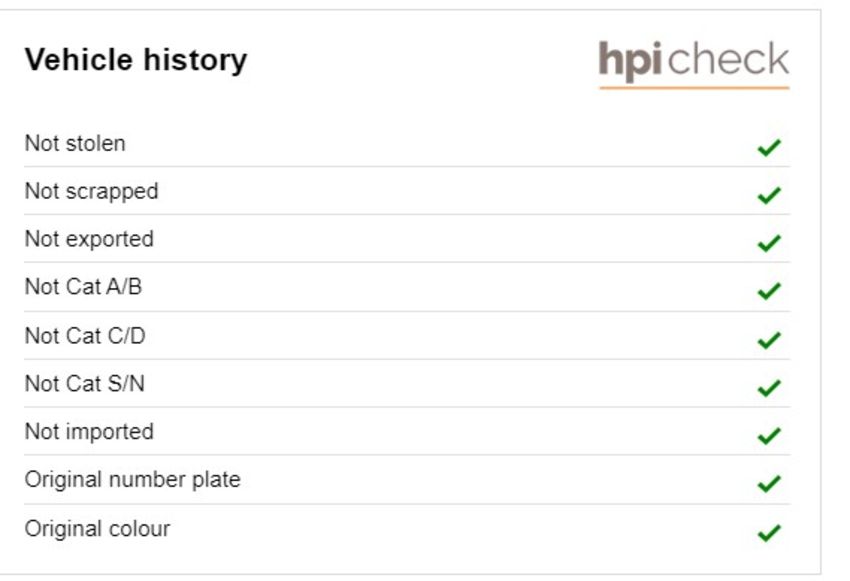Click the green checkmark for Not exported
The width and height of the screenshot is (850, 581).
[x=769, y=243]
